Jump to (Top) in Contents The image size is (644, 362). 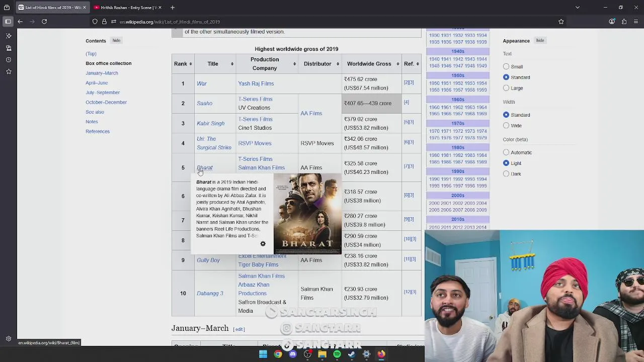tap(91, 53)
